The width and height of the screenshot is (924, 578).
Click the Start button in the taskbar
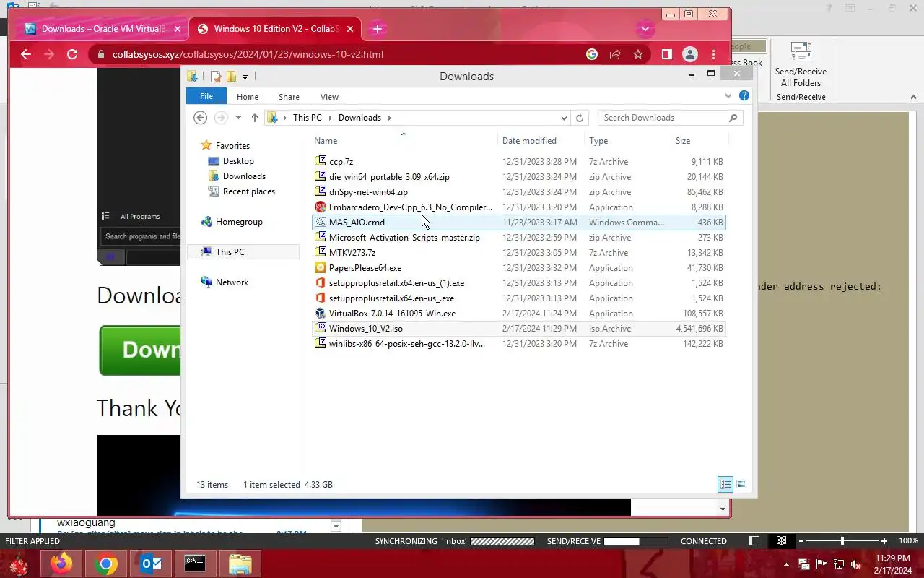(19, 564)
